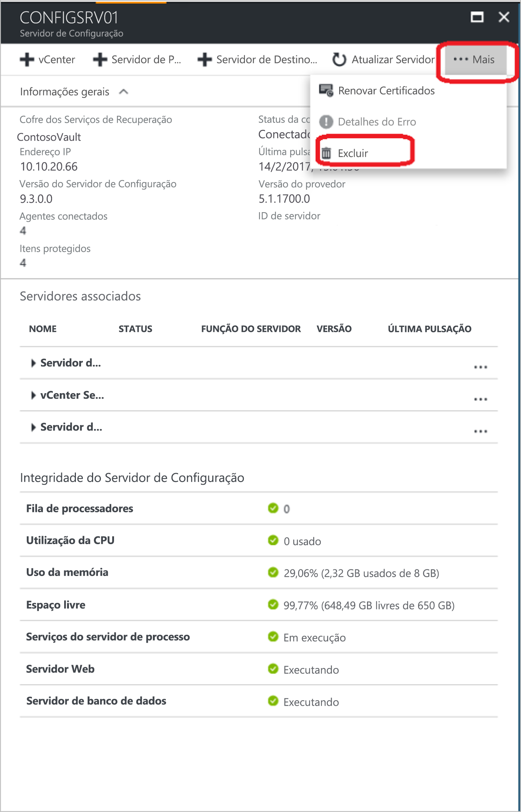The height and width of the screenshot is (812, 521).
Task: Open more options for first Servidor d... row
Action: pyautogui.click(x=480, y=367)
